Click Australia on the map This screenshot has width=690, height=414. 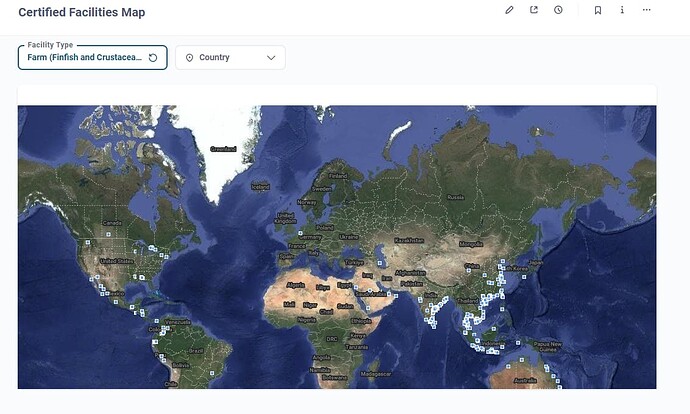[x=525, y=380]
